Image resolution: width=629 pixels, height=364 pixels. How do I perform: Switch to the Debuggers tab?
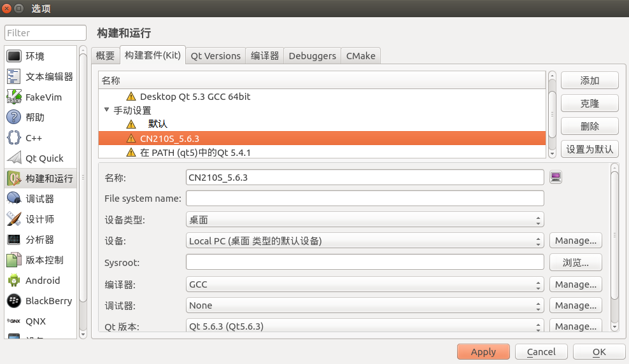pos(312,56)
